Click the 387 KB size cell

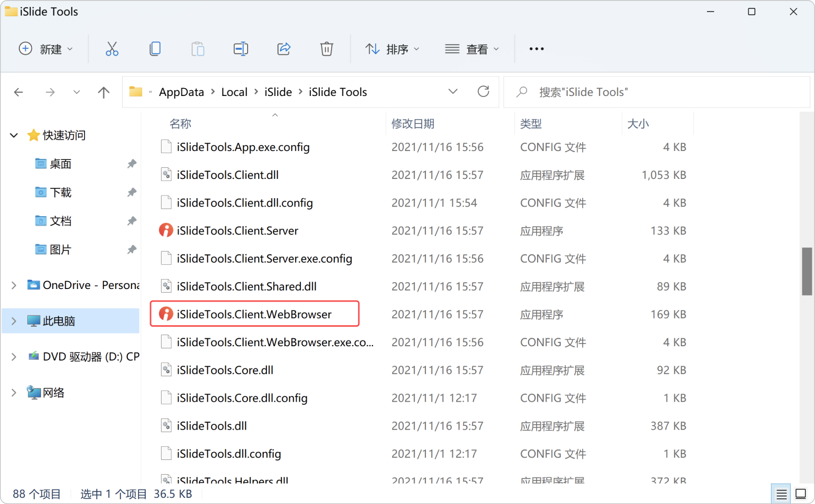(x=668, y=426)
